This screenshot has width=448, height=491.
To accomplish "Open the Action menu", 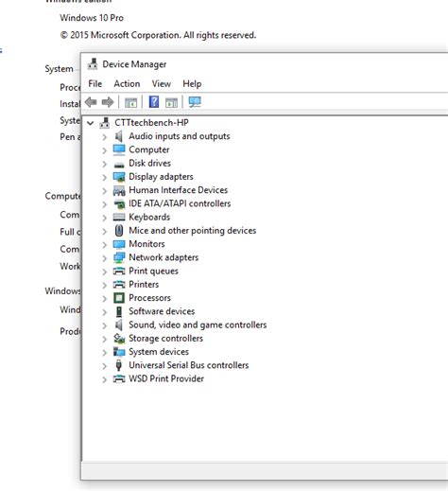I will [x=127, y=83].
